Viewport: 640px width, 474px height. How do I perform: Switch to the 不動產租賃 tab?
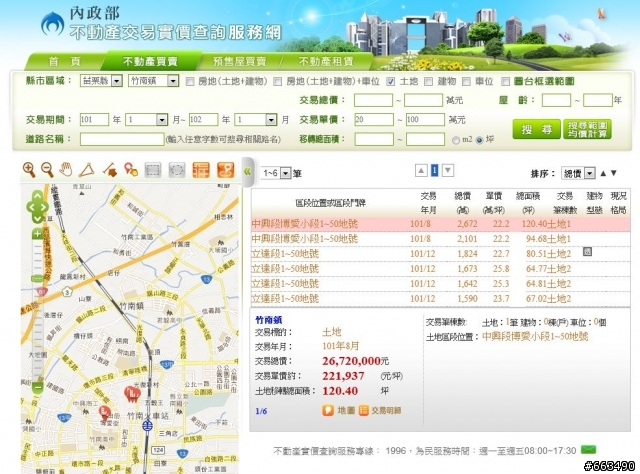pyautogui.click(x=326, y=62)
